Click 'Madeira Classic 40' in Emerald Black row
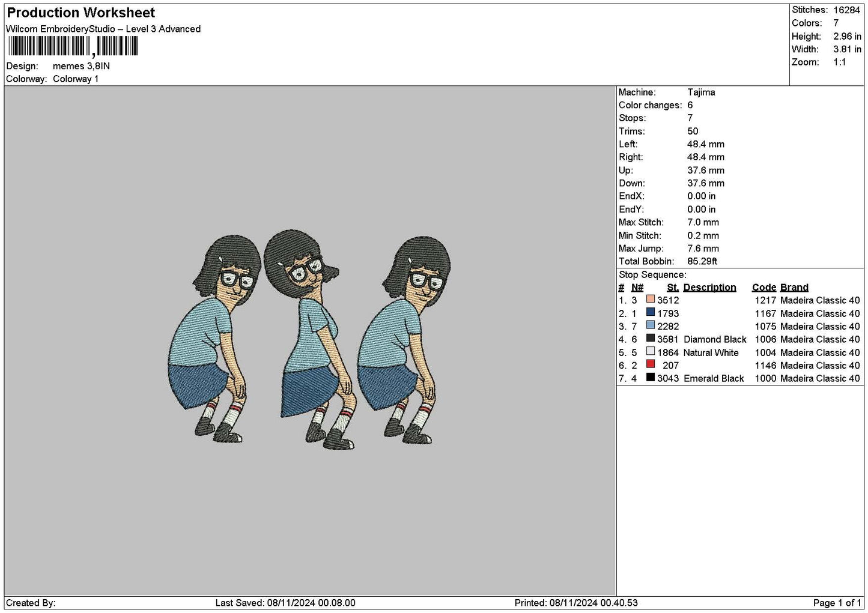The height and width of the screenshot is (613, 868). click(x=820, y=378)
